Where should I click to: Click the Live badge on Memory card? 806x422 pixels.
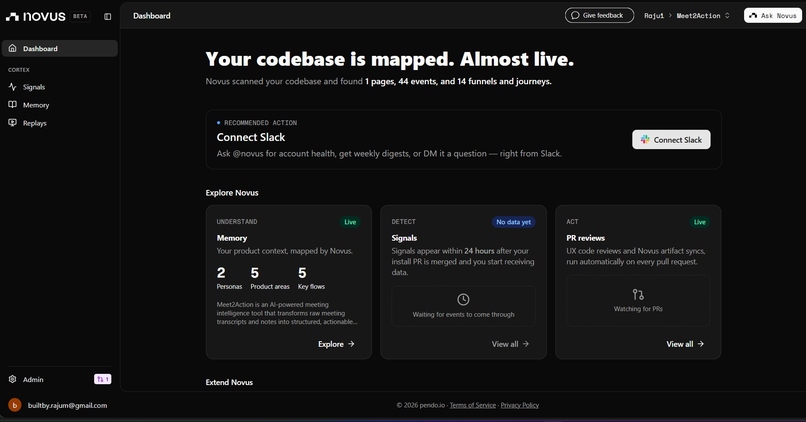(x=350, y=222)
